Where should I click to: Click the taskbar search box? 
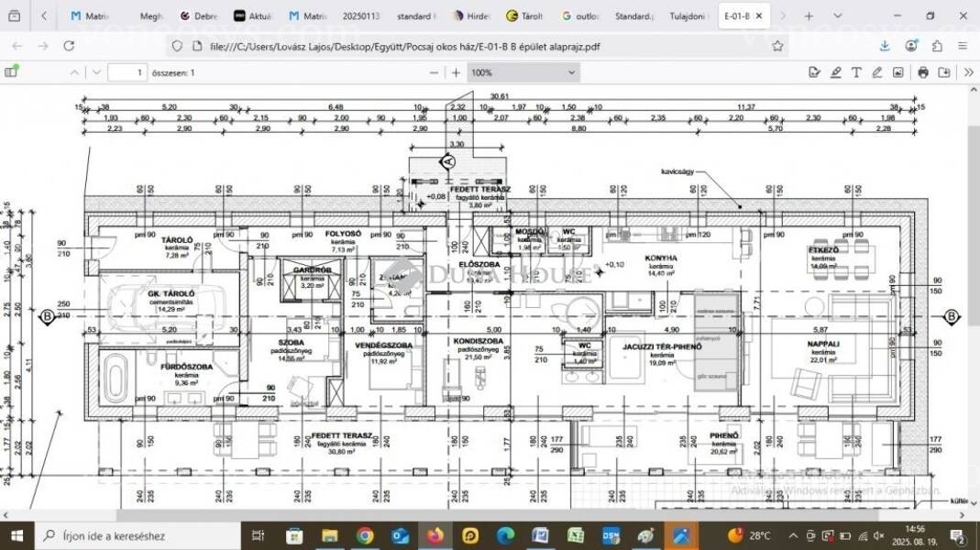[x=138, y=535]
